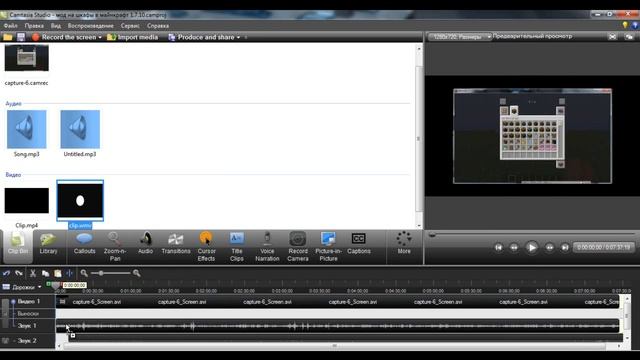Click the step backward button
The height and width of the screenshot is (360, 640).
point(514,247)
